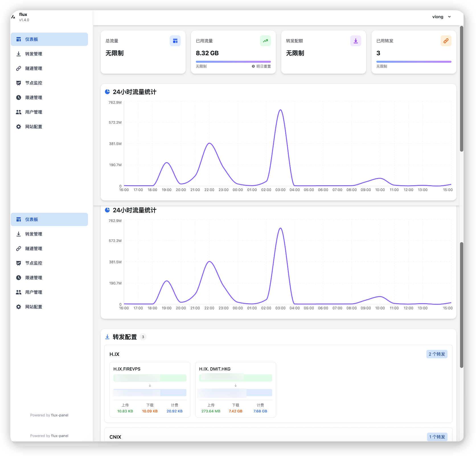Click the clock icon beside 明日重置
Screen dimensions: 476x456
[x=253, y=66]
